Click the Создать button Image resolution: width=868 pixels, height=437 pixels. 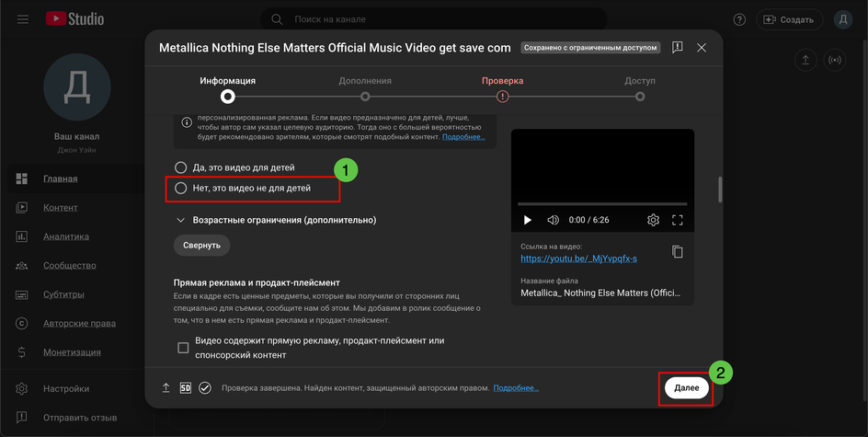click(790, 19)
